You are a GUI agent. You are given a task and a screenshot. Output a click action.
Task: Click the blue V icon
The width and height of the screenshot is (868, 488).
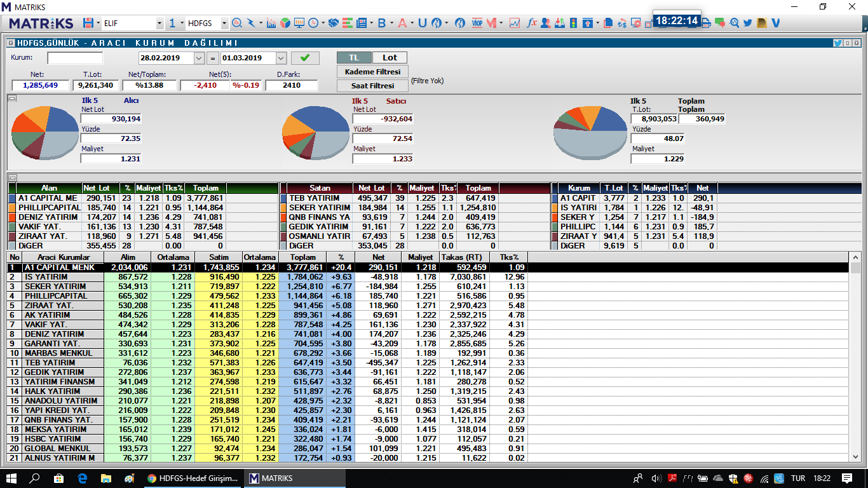click(x=775, y=23)
